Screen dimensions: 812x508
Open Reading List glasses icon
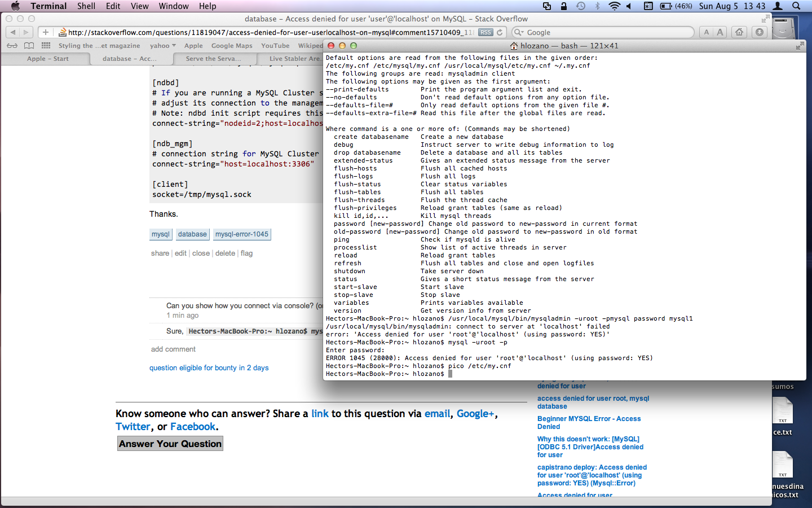click(12, 46)
